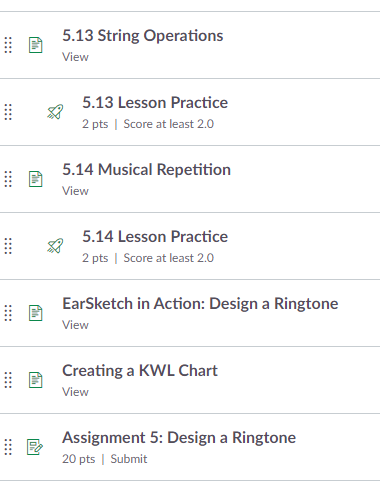The width and height of the screenshot is (380, 495).
Task: Open the 5.13 String Operations page
Action: (x=143, y=36)
